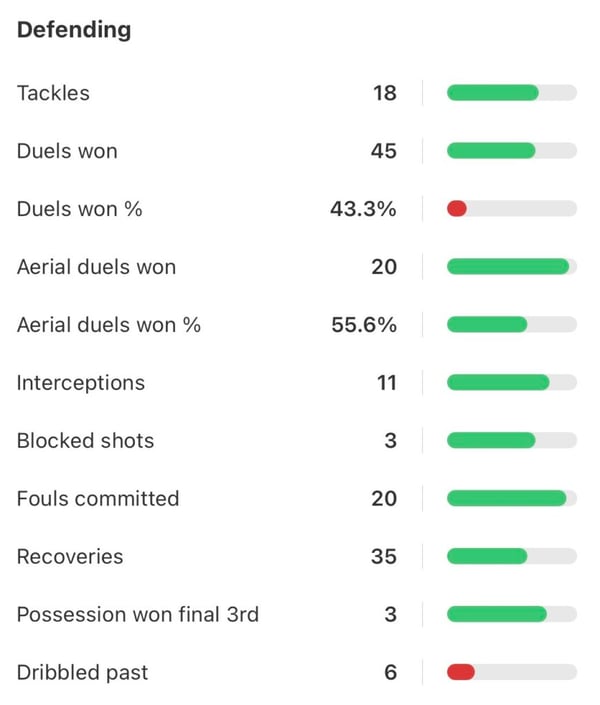This screenshot has width=600, height=705.
Task: Click the Possession won final 3rd label
Action: [x=138, y=615]
